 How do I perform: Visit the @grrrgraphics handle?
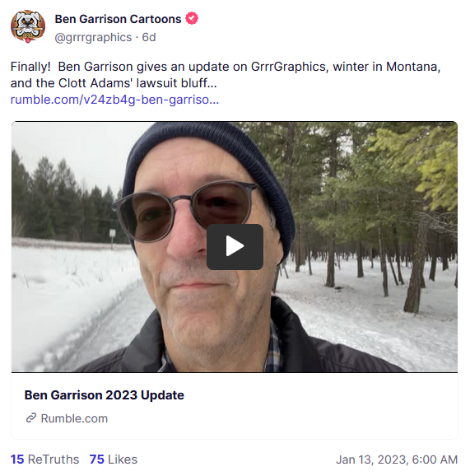coord(93,37)
